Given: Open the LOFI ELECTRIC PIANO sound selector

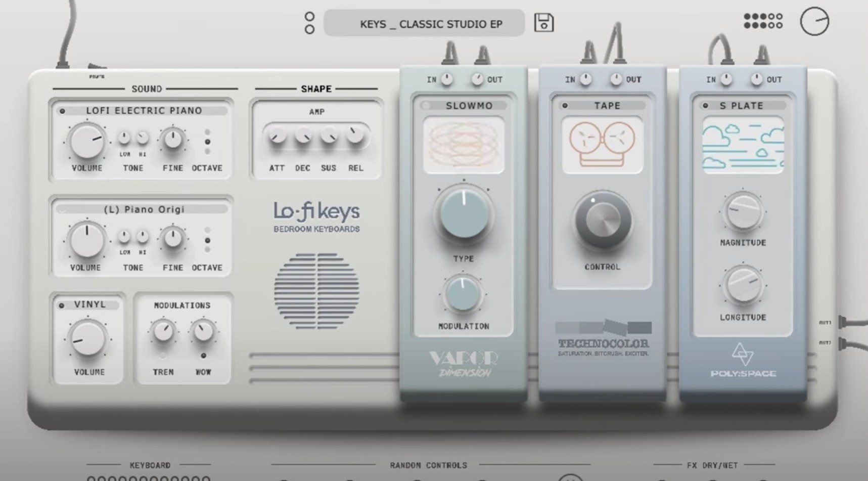Looking at the screenshot, I should [x=144, y=110].
